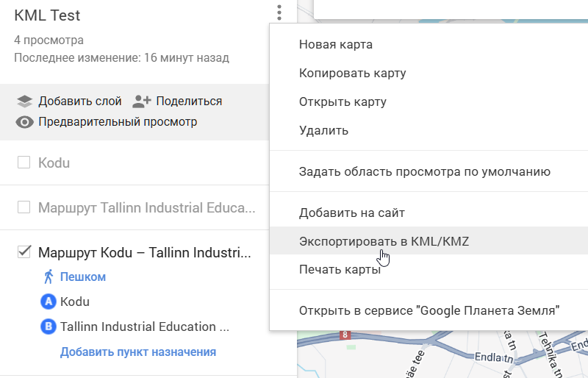Choose Печать карты menu entry
This screenshot has width=588, height=378.
click(340, 269)
